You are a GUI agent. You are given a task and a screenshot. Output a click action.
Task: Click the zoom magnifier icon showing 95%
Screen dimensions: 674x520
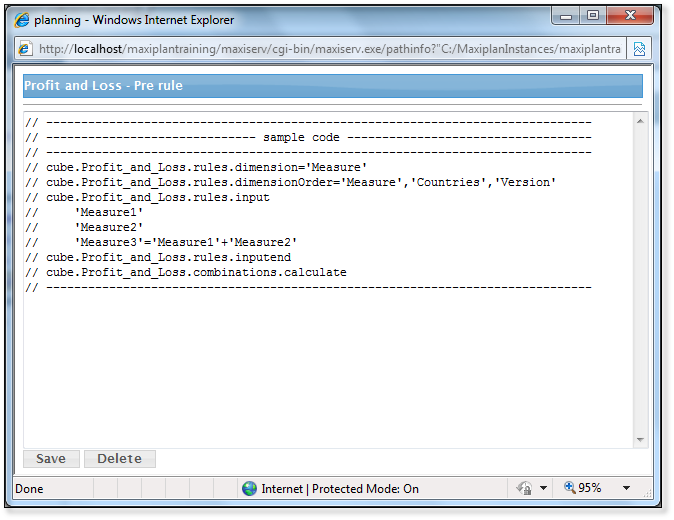point(570,488)
